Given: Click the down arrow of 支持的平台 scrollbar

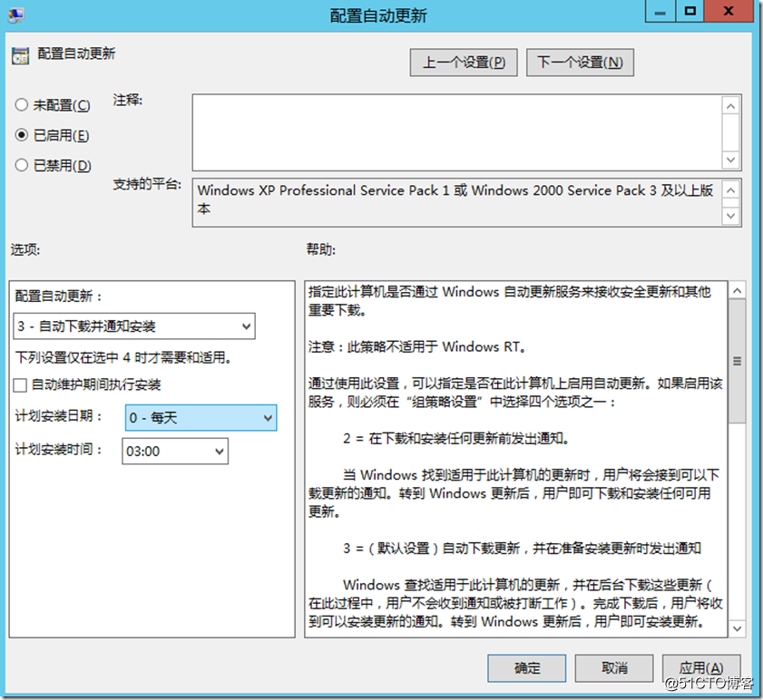Looking at the screenshot, I should pos(730,216).
